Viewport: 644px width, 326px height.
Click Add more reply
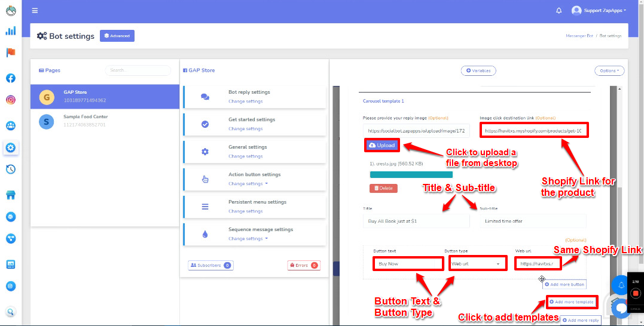[x=581, y=320]
